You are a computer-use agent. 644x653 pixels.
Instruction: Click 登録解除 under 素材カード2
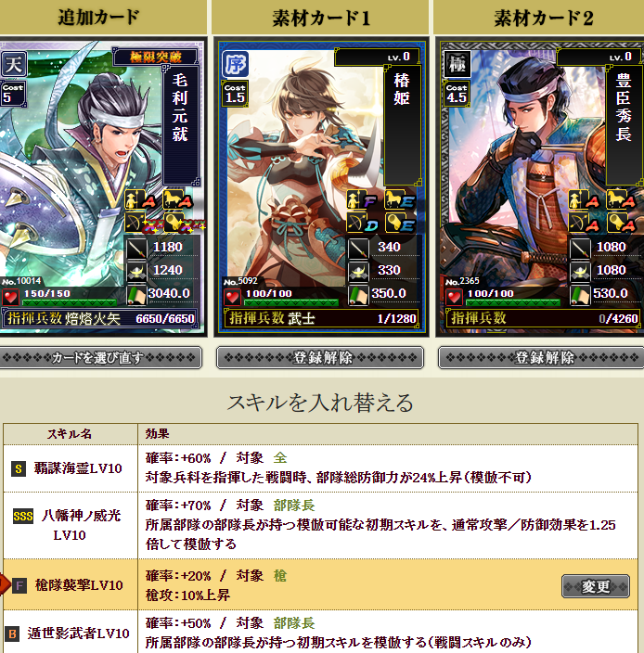click(541, 357)
